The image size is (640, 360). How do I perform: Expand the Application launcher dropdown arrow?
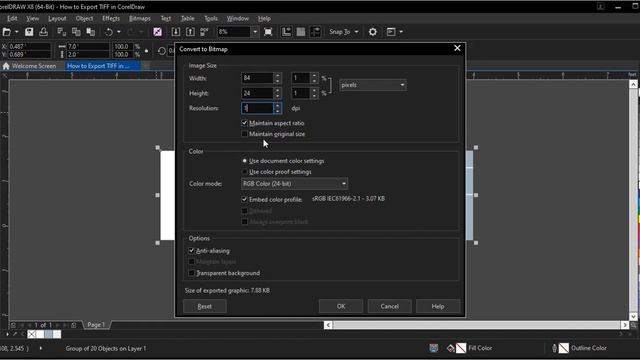click(x=401, y=32)
